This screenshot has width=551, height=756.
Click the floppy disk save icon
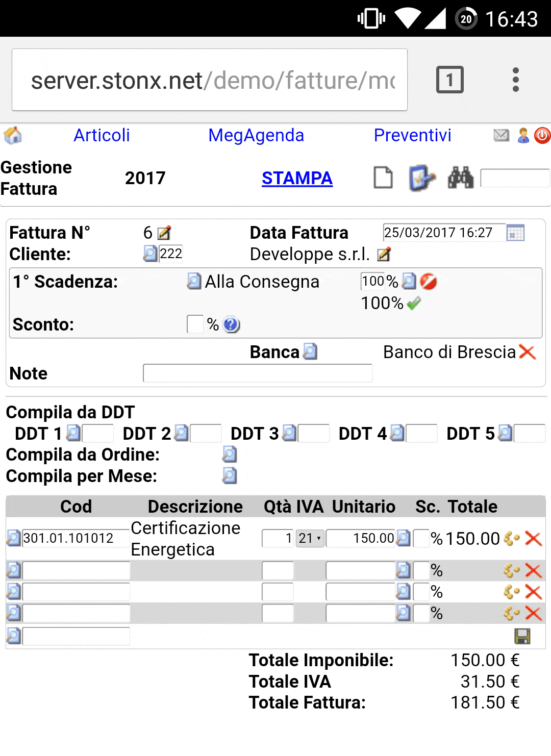[522, 636]
